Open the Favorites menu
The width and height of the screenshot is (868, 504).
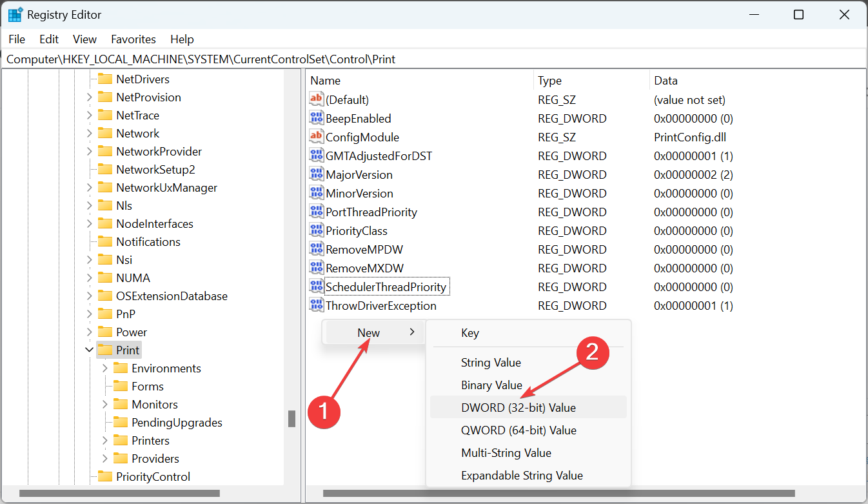[x=133, y=39]
